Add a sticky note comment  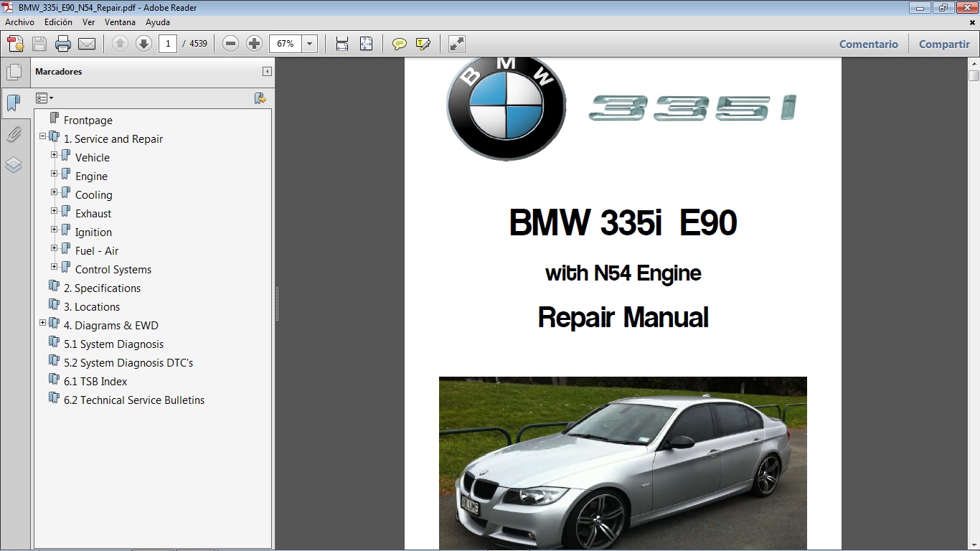[x=400, y=44]
